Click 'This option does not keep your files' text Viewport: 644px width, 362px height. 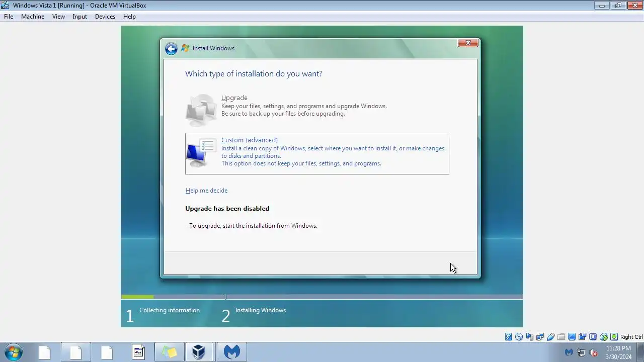[301, 163]
